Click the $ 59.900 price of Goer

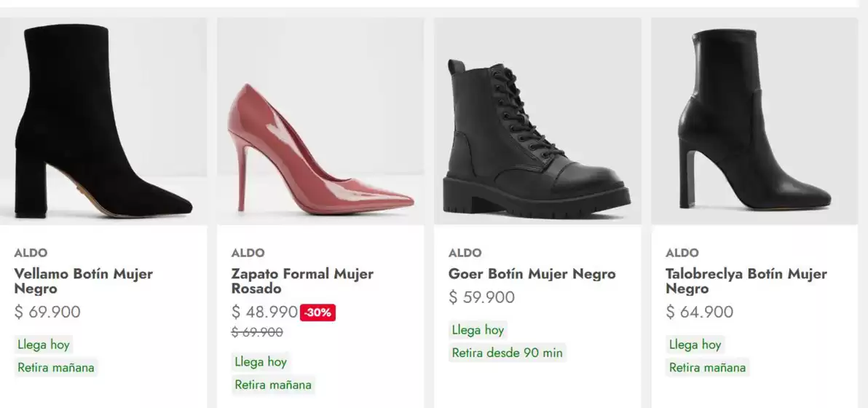(481, 297)
